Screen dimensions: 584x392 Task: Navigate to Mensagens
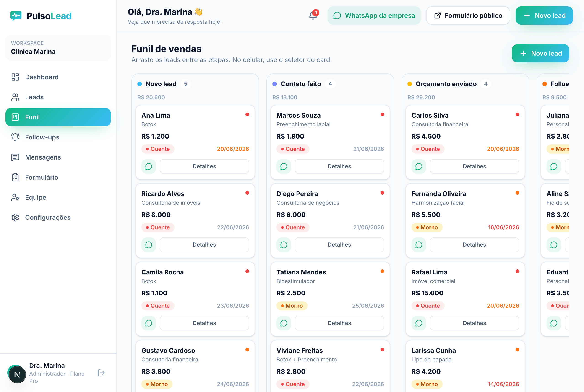click(58, 157)
